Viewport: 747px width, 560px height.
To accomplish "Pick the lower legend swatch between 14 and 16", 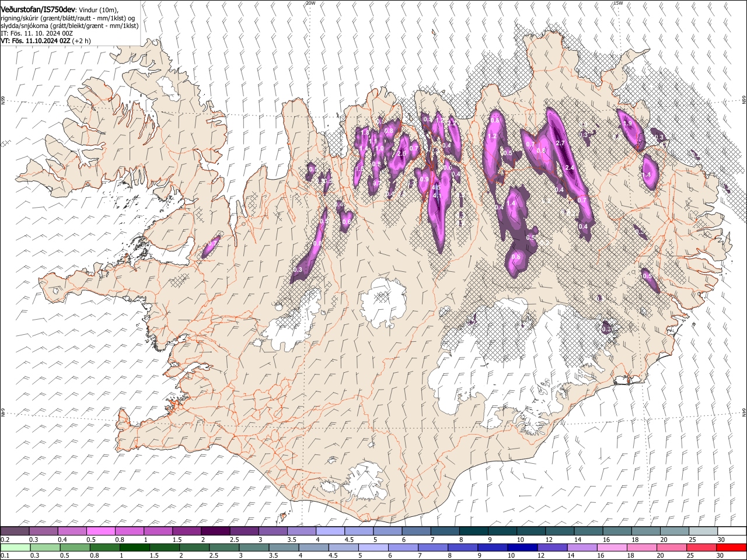I will coord(582,547).
